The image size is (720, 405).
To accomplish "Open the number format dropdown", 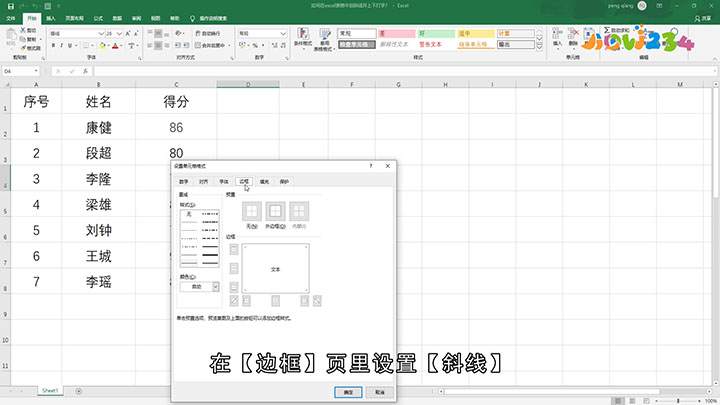I will pyautogui.click(x=283, y=34).
